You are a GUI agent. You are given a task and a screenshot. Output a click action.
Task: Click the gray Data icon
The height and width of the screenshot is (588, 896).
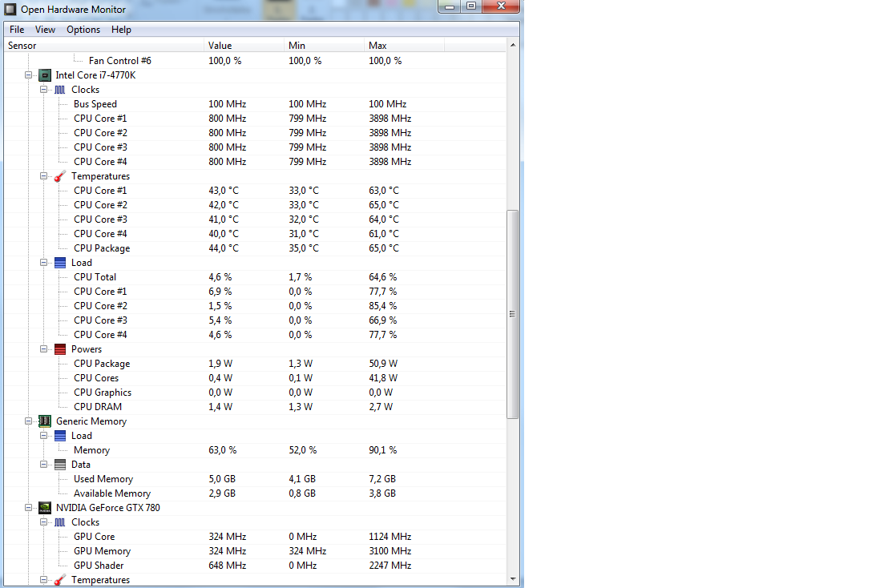click(x=60, y=465)
